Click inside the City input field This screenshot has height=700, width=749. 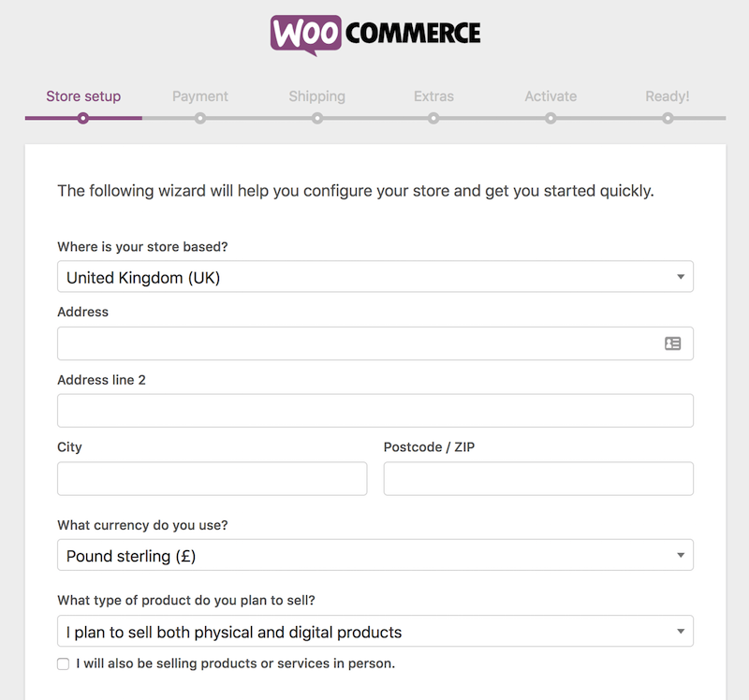(212, 478)
